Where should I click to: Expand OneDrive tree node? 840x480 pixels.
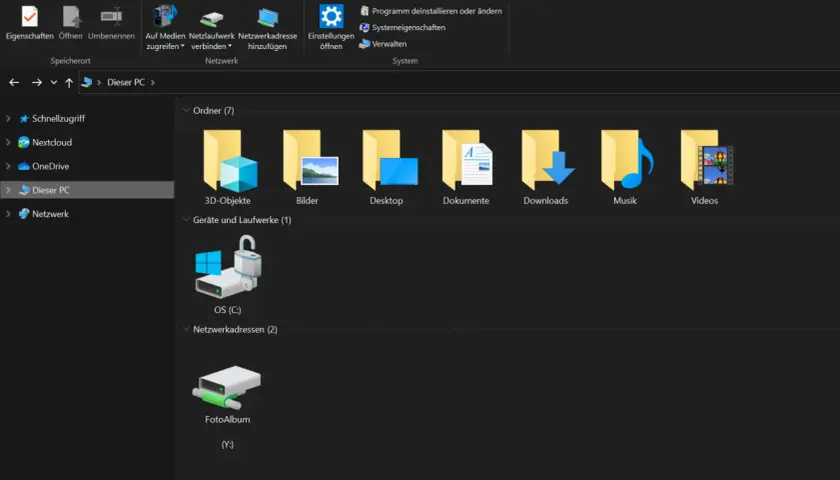point(8,166)
